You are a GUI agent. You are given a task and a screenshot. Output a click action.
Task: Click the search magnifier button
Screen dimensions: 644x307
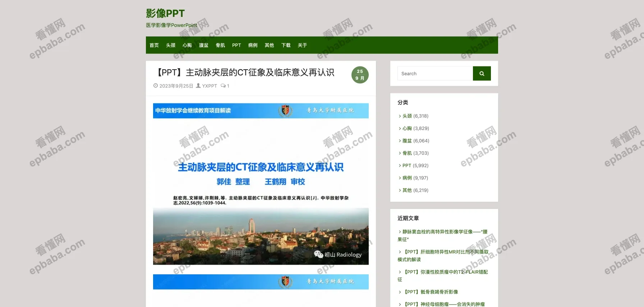[x=482, y=74]
